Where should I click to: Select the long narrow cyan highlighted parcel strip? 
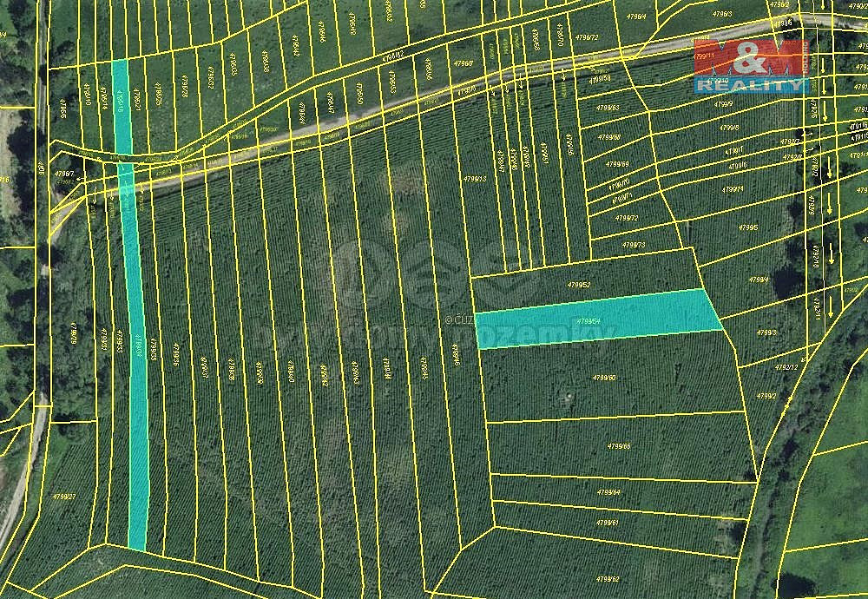[x=132, y=305]
